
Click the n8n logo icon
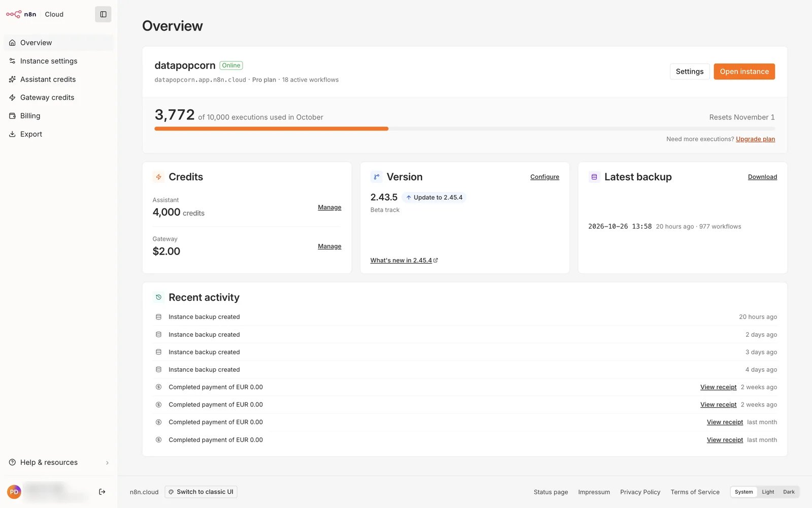[x=14, y=14]
